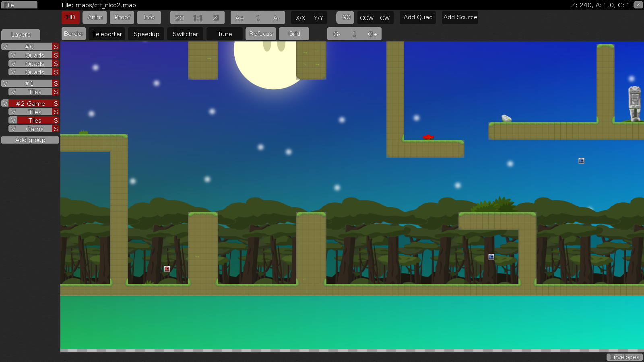Image resolution: width=644 pixels, height=362 pixels.
Task: Refocus the map view
Action: point(260,34)
